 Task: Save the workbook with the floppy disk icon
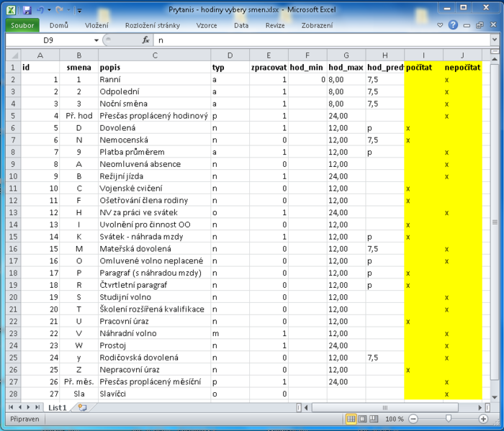(x=27, y=10)
